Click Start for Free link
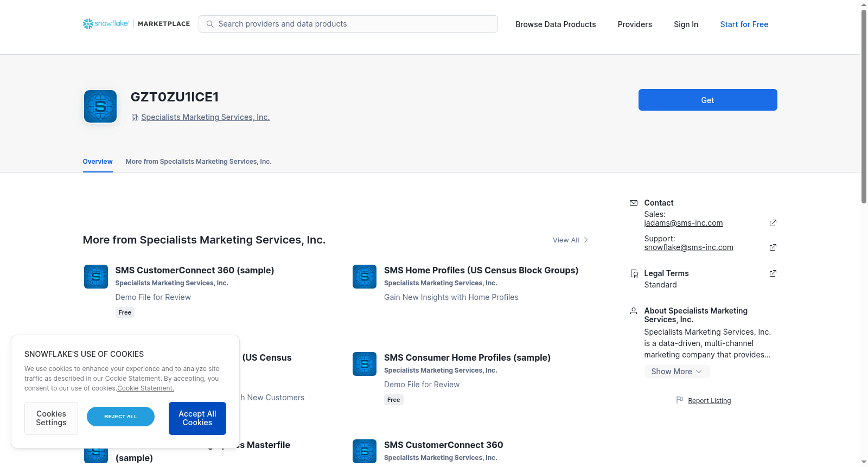 pos(744,24)
